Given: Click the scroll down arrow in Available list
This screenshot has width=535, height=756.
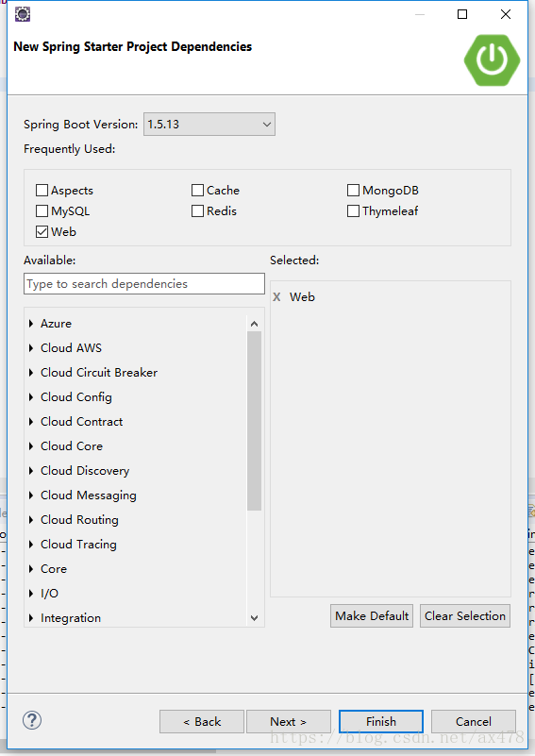Looking at the screenshot, I should (255, 618).
